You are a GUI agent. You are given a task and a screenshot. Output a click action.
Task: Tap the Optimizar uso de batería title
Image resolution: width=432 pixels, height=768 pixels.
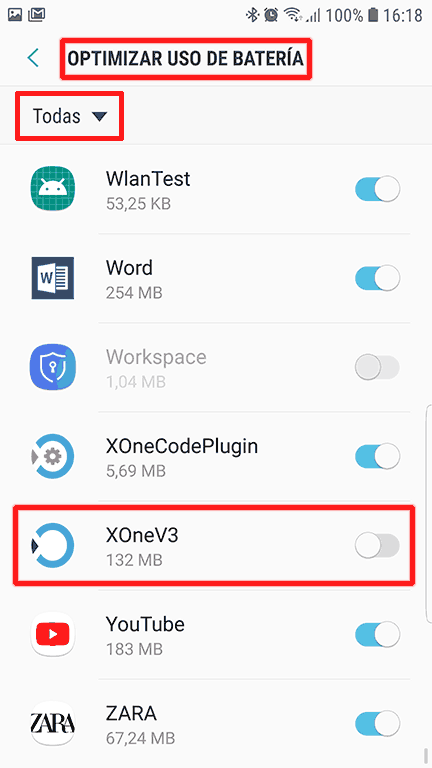click(186, 58)
